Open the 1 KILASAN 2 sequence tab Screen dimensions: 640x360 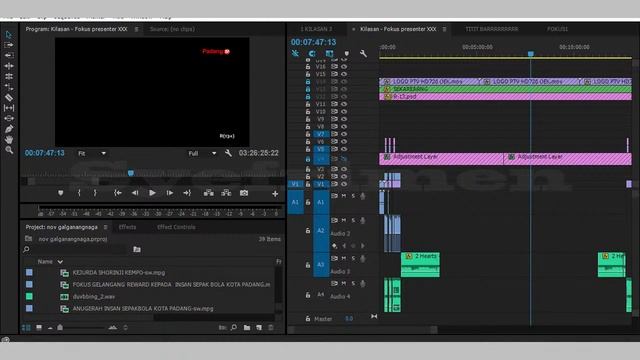click(x=316, y=29)
